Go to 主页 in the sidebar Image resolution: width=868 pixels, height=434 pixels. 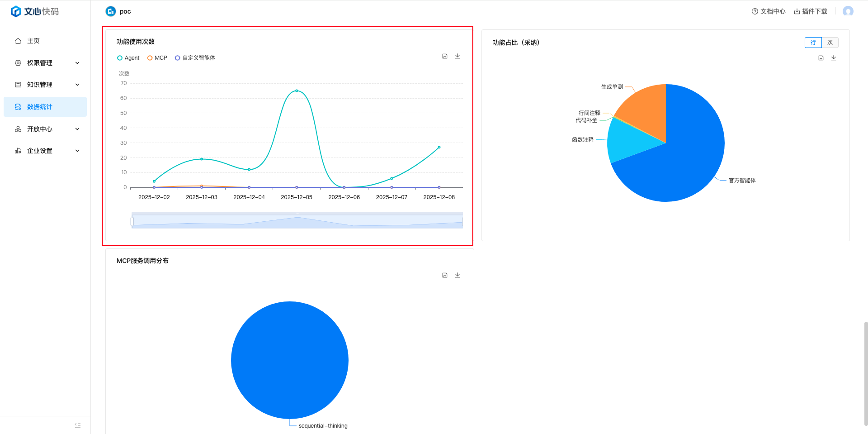(x=33, y=41)
